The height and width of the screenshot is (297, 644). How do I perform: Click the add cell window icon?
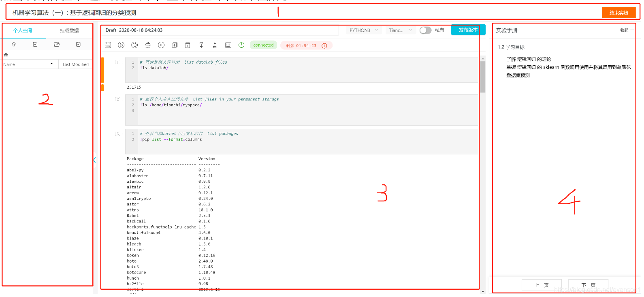[x=188, y=45]
